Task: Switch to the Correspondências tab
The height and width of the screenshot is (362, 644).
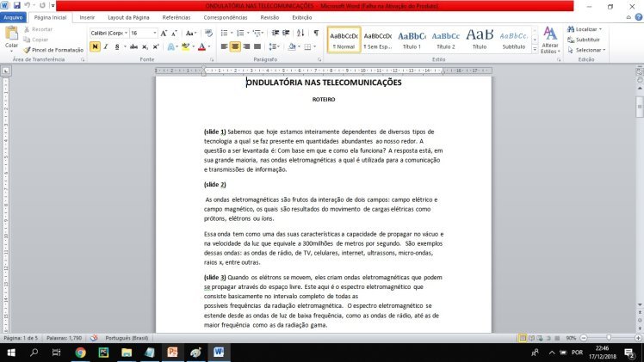Action: tap(226, 18)
